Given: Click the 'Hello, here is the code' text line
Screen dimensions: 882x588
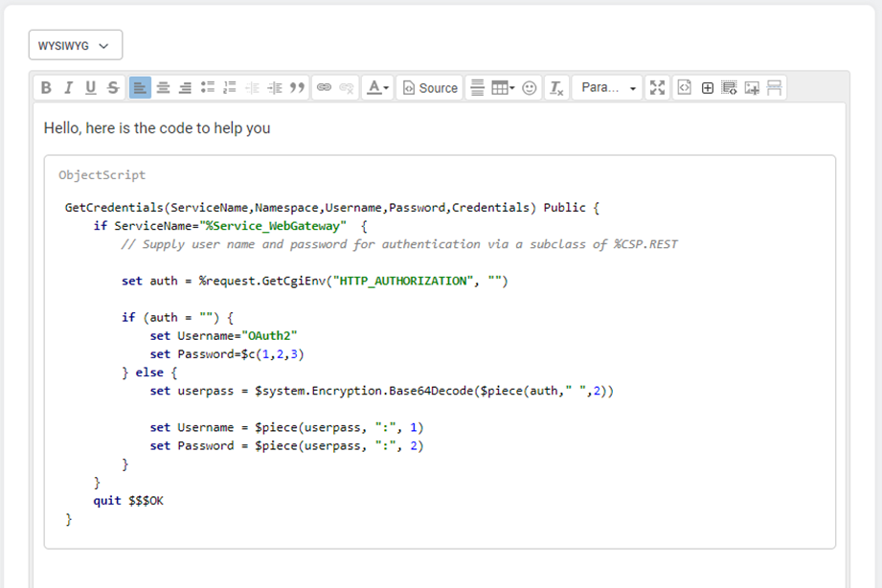Looking at the screenshot, I should pyautogui.click(x=157, y=128).
